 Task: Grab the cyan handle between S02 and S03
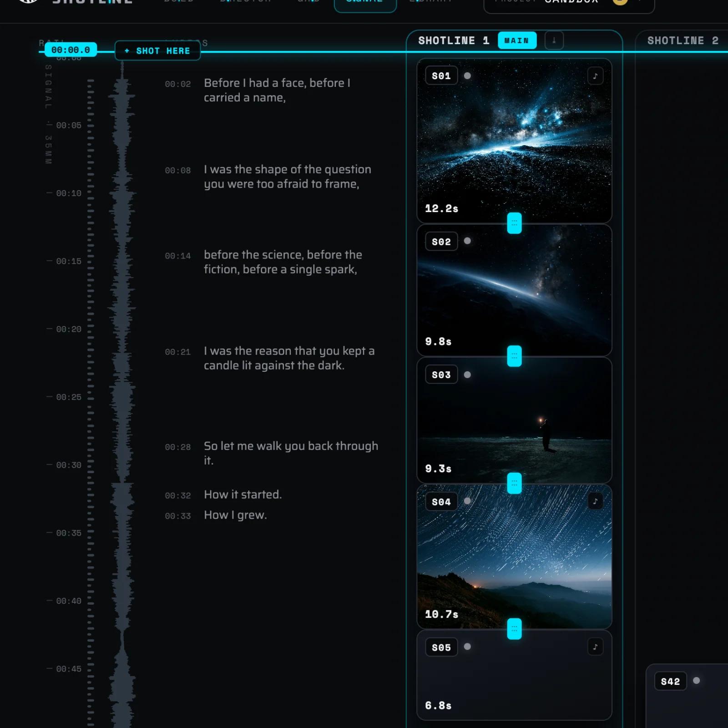click(514, 356)
